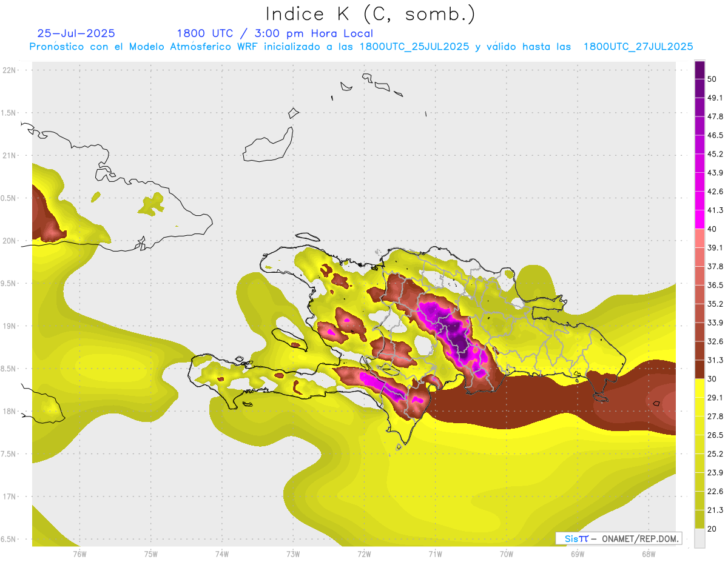728x562 pixels.
Task: Click the longitude label '75W'
Action: point(151,554)
